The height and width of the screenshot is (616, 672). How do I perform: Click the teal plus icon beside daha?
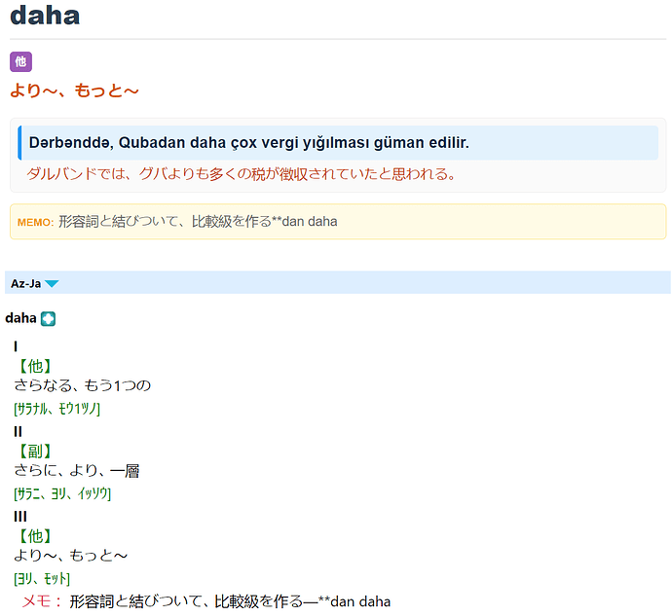click(49, 318)
